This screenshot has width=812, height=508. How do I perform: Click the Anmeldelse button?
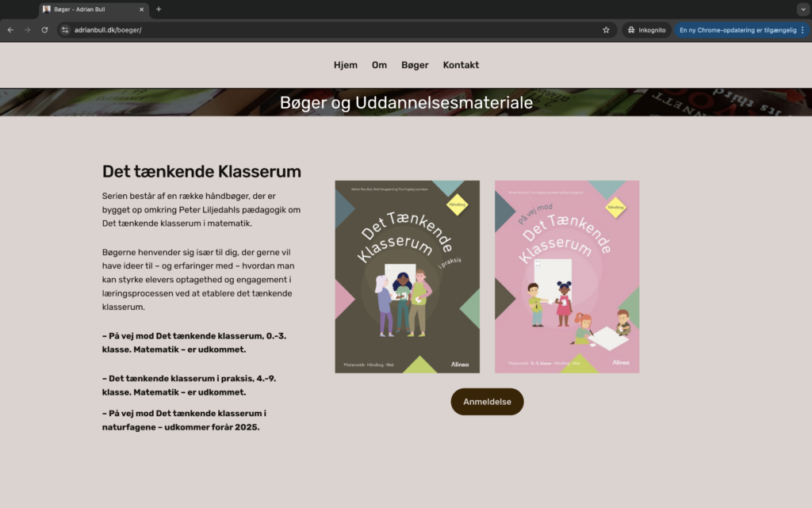[x=488, y=402]
